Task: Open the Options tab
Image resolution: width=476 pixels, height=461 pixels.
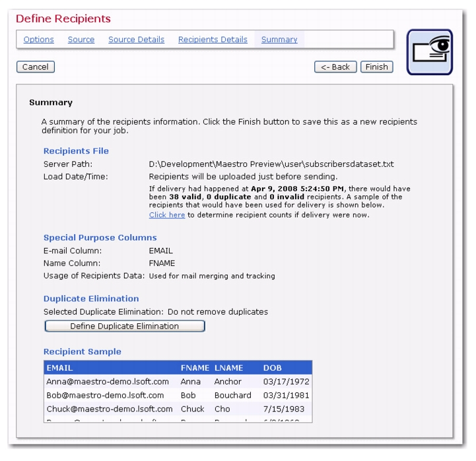Action: point(39,40)
